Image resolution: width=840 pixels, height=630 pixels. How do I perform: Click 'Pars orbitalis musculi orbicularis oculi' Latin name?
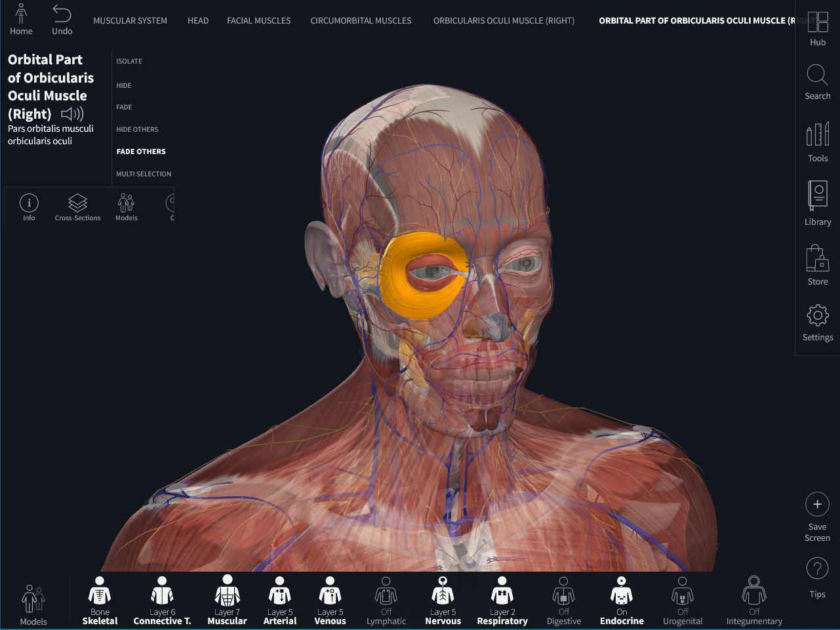(x=50, y=134)
